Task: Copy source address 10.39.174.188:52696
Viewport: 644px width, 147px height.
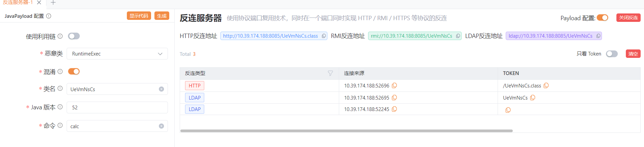Action: tap(394, 86)
